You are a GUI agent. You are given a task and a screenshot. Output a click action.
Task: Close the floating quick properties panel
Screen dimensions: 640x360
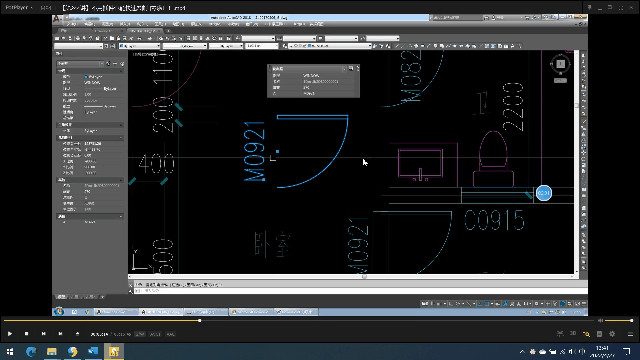click(358, 69)
